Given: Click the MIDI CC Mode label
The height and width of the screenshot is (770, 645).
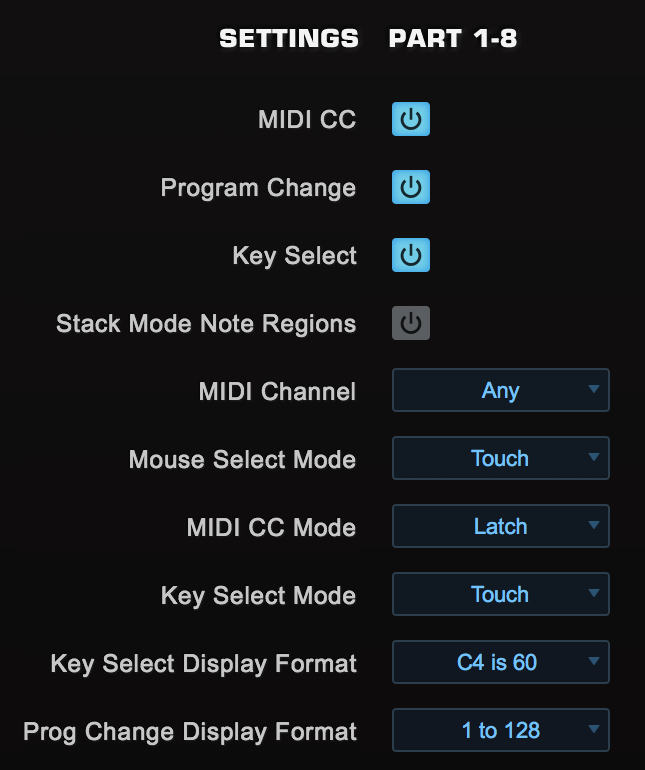Looking at the screenshot, I should point(271,528).
